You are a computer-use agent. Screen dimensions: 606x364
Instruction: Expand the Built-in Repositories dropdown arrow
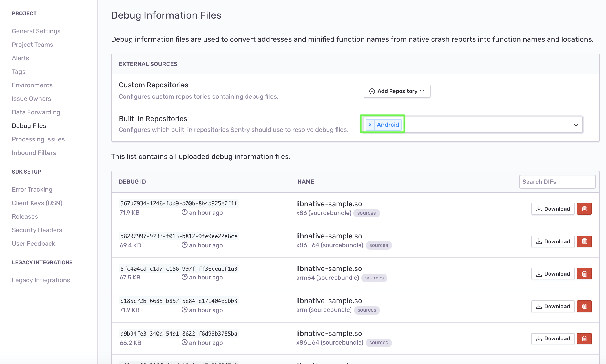tap(576, 125)
